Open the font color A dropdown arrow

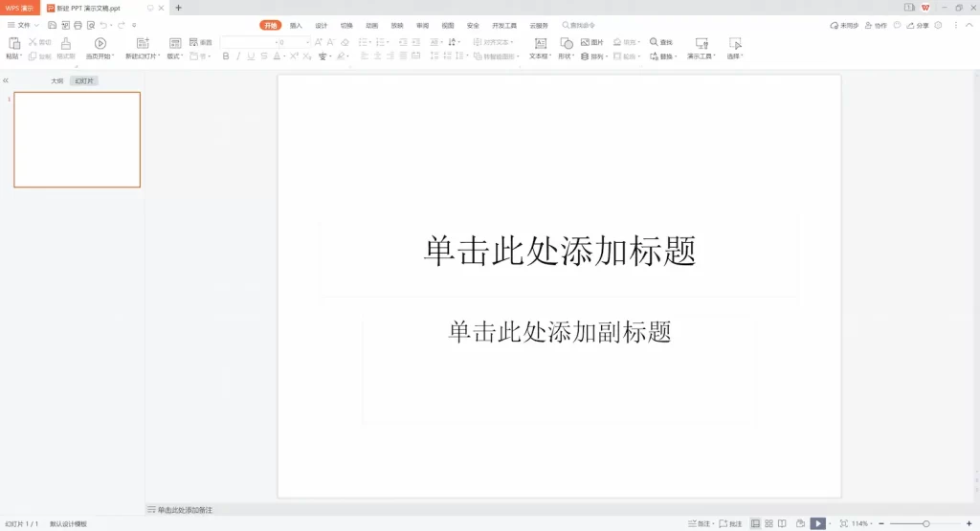(x=284, y=56)
